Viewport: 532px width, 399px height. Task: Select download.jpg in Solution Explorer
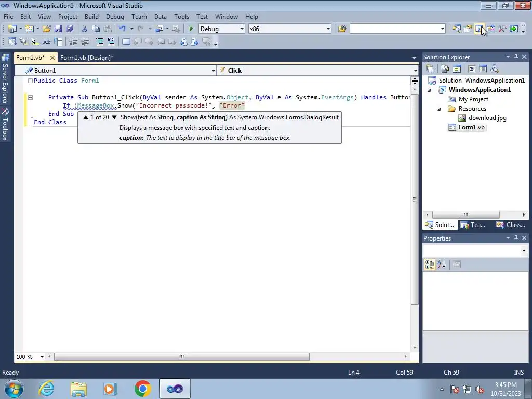487,118
